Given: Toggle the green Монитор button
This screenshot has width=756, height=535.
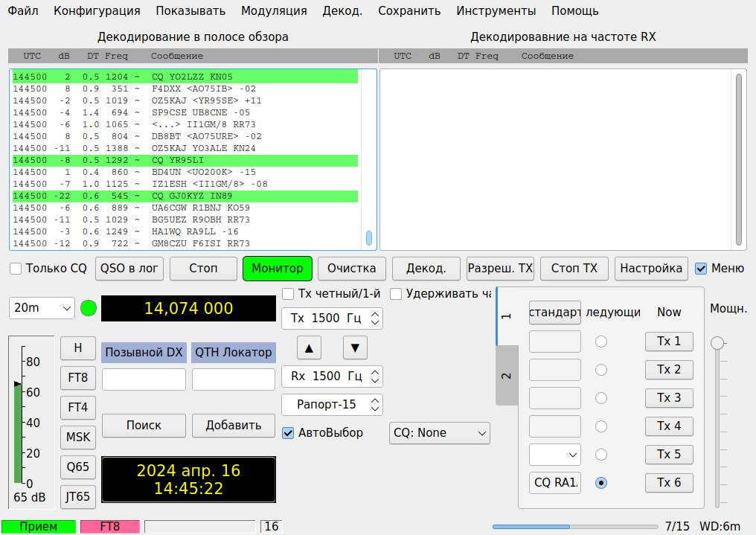Looking at the screenshot, I should point(278,269).
